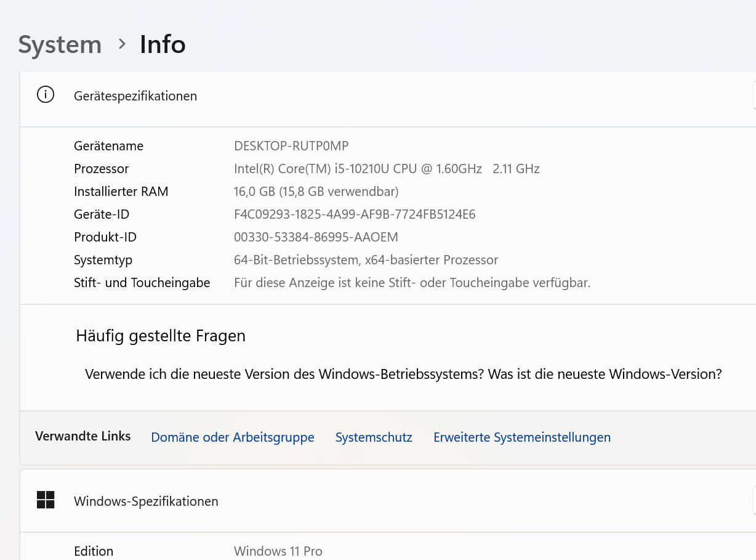The height and width of the screenshot is (560, 756).
Task: Open the Domäne oder Arbeitsgruppe link
Action: pyautogui.click(x=233, y=437)
